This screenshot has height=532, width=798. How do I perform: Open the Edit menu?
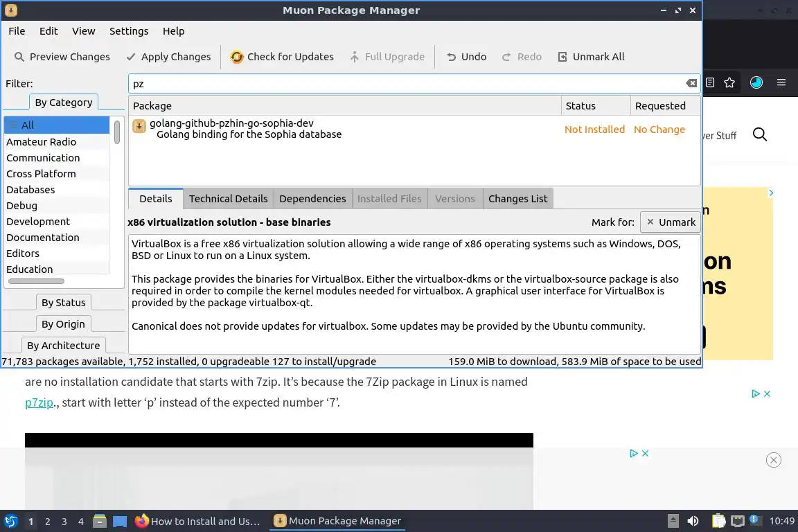(x=48, y=31)
